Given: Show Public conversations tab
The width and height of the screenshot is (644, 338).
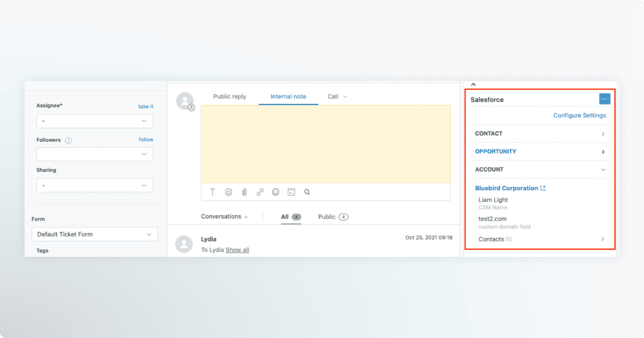Looking at the screenshot, I should (x=333, y=217).
